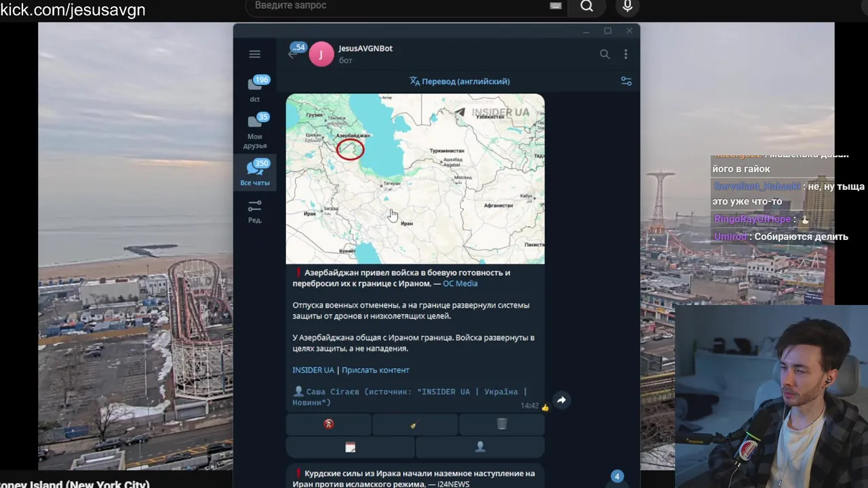Start voice search with microphone icon
This screenshot has height=488, width=868.
pyautogui.click(x=627, y=6)
